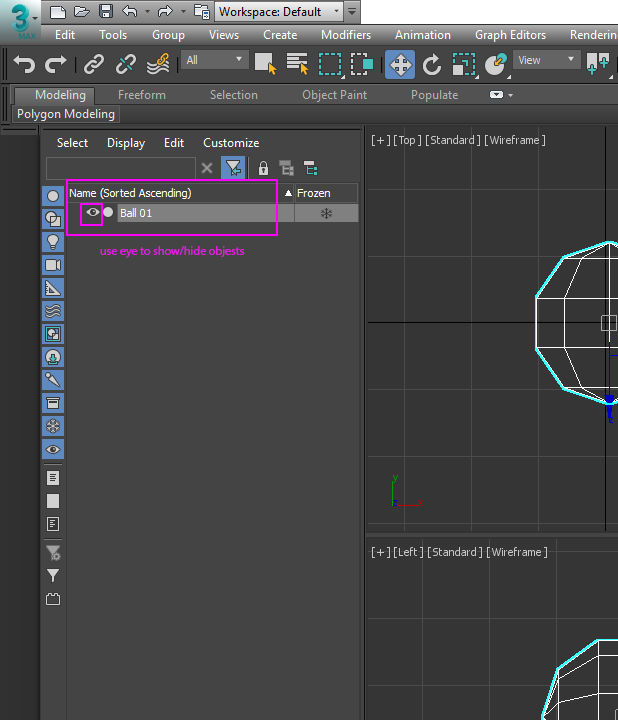The image size is (618, 720).
Task: Click the Bind to Space Warp icon
Action: [158, 64]
